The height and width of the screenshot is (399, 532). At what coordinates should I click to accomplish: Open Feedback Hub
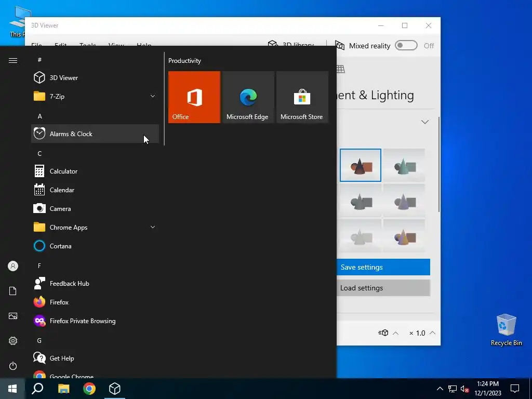[x=95, y=283]
